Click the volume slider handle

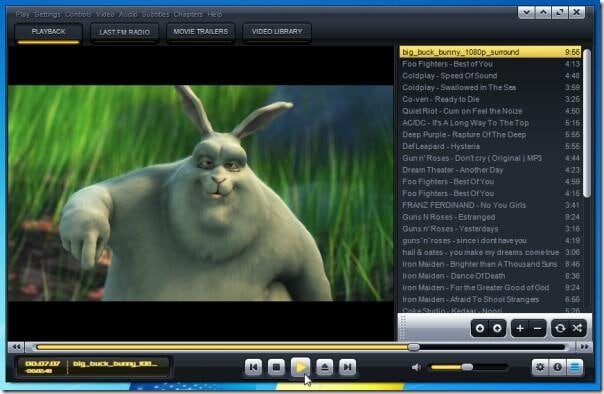pyautogui.click(x=467, y=367)
